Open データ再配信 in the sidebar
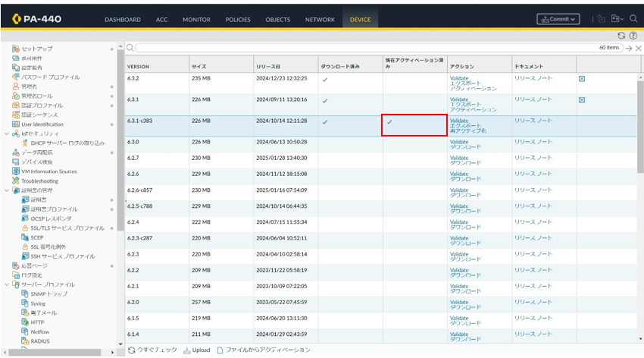This screenshot has width=644, height=358. coord(36,152)
